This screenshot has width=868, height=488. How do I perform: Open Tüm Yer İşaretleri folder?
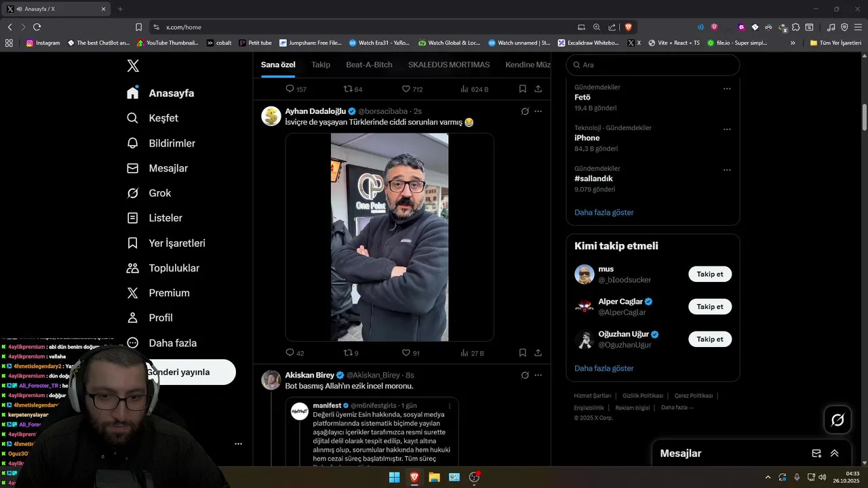click(835, 43)
